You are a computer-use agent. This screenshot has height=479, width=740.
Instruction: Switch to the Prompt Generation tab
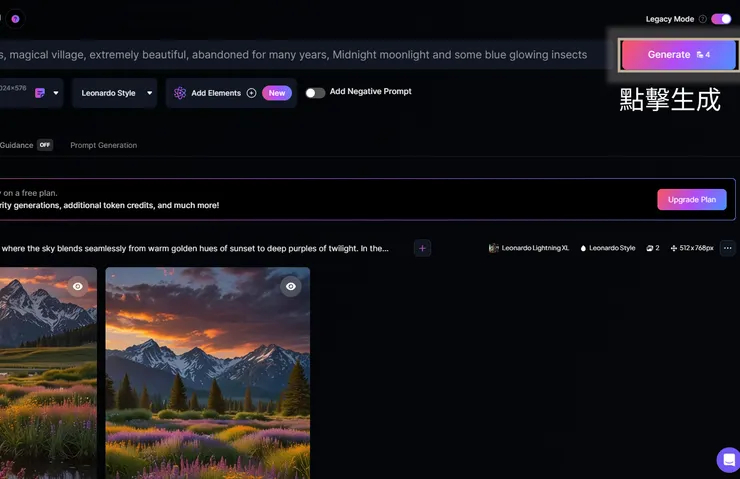click(104, 145)
